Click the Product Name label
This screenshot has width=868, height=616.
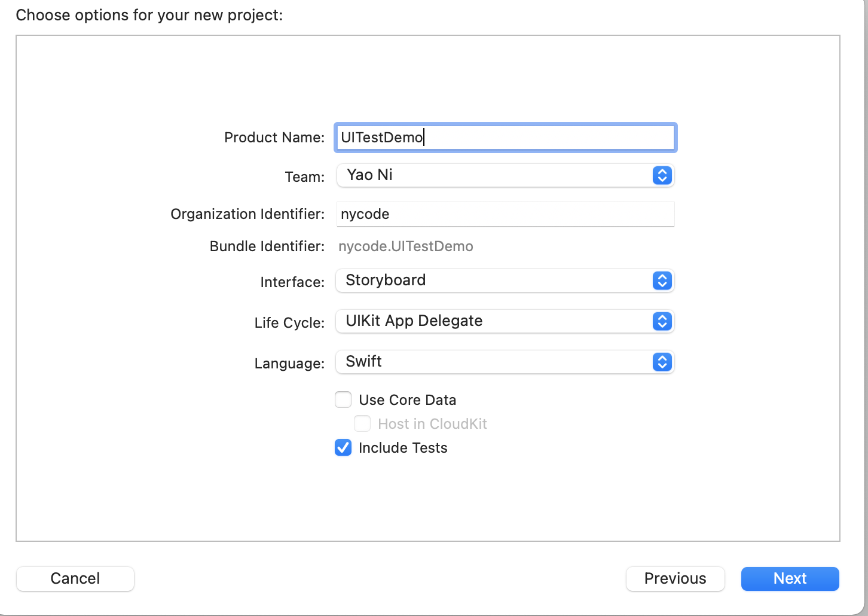(x=274, y=138)
